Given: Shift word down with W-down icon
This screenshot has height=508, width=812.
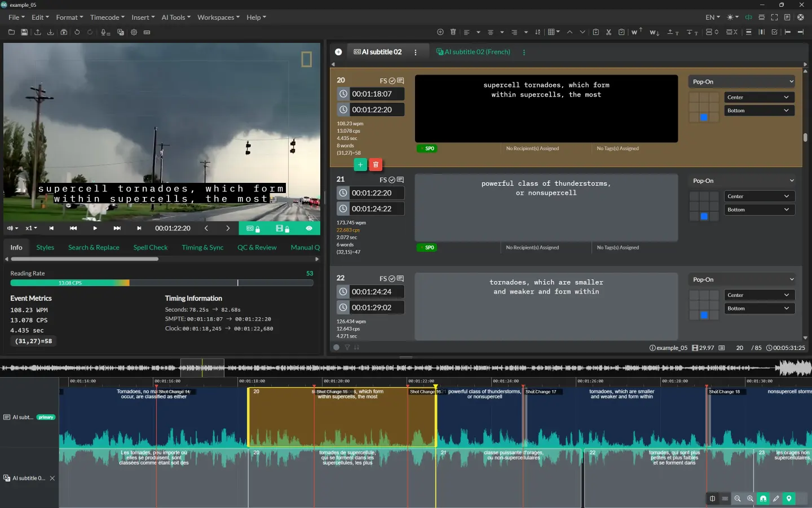Looking at the screenshot, I should pyautogui.click(x=654, y=32).
